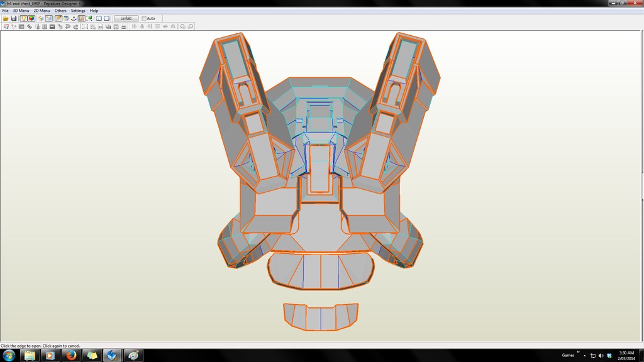Screen dimensions: 644x362
Task: Open the 3D Menu
Action: click(x=21, y=11)
